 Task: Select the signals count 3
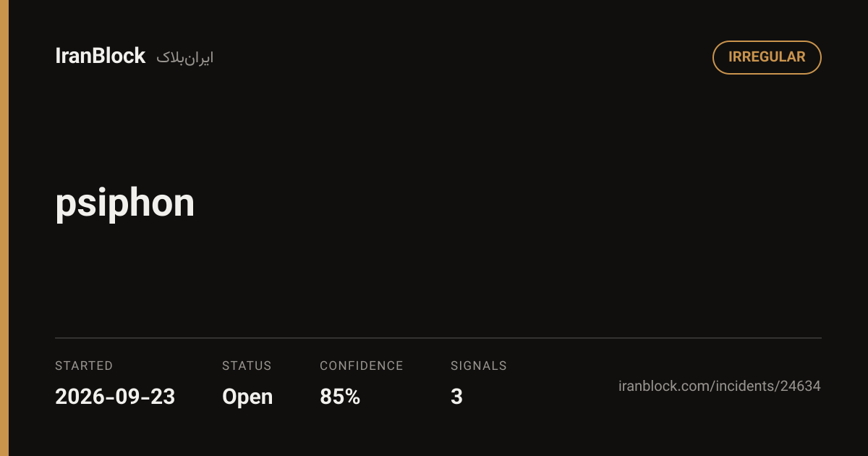tap(456, 397)
